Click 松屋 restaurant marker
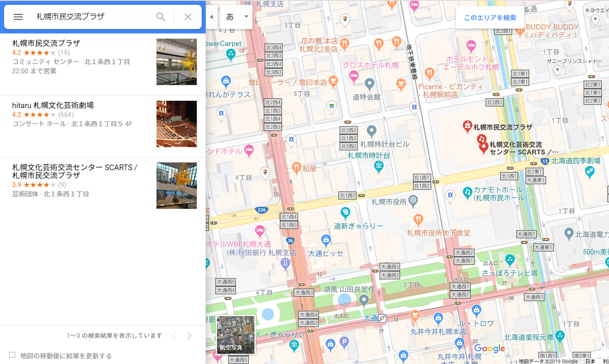The height and width of the screenshot is (364, 609). 296,167
